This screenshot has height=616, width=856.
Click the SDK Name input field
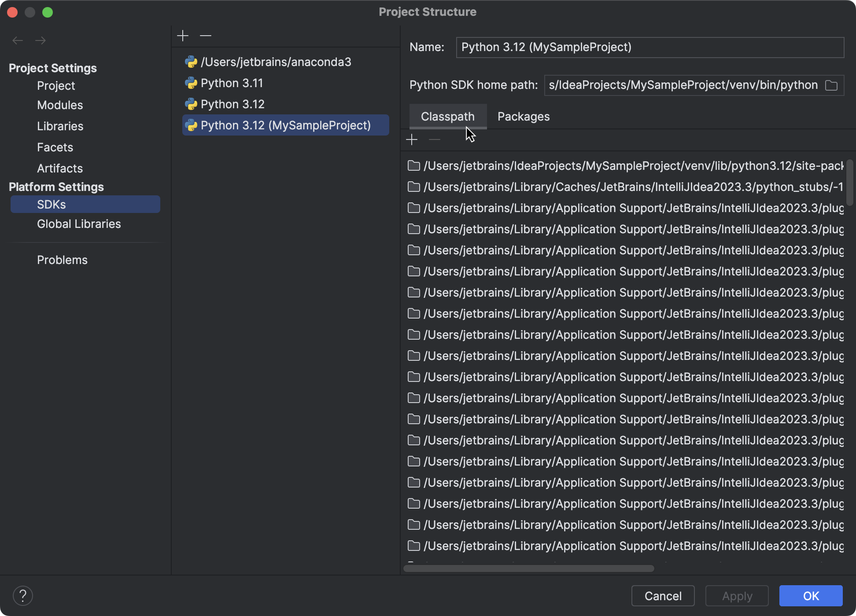click(649, 48)
